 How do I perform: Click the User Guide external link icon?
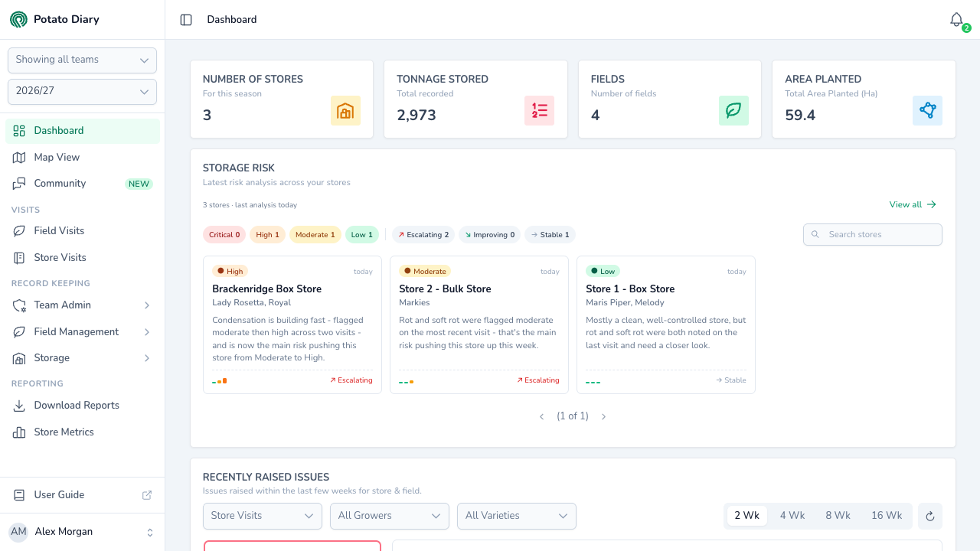(x=147, y=495)
